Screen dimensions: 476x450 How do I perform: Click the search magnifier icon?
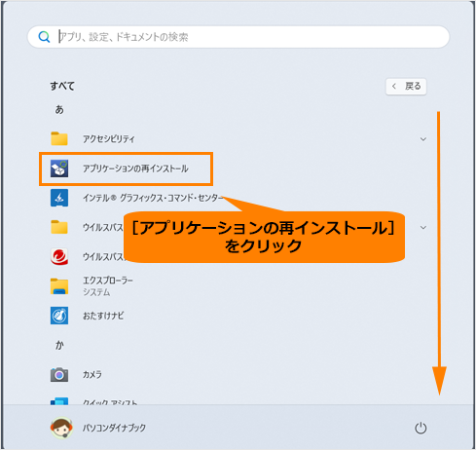[44, 37]
